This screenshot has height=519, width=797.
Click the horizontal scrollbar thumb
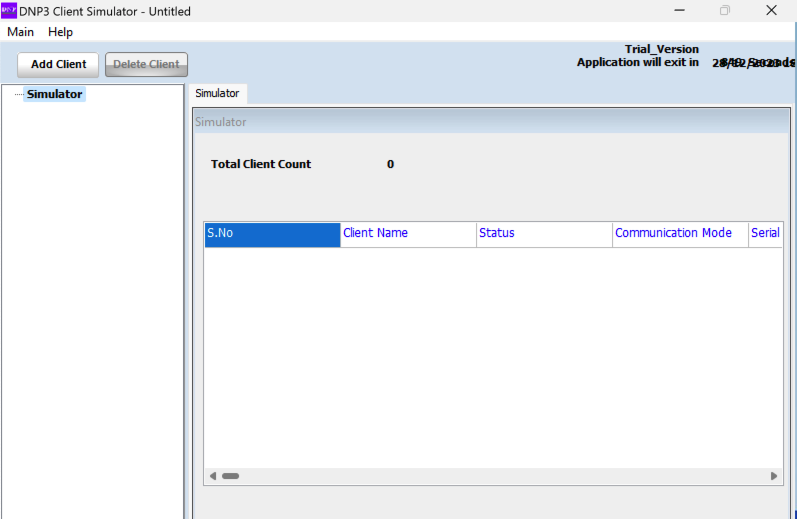pos(231,476)
